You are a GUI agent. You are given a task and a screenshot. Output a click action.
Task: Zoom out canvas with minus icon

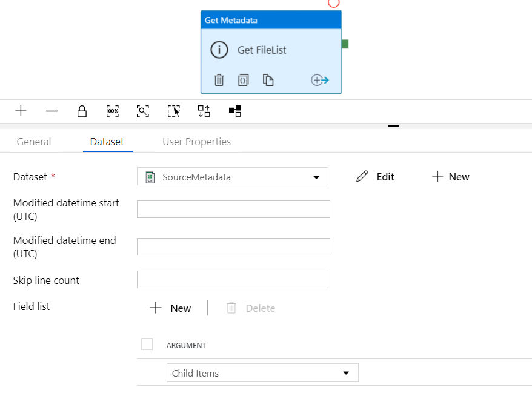pyautogui.click(x=52, y=111)
